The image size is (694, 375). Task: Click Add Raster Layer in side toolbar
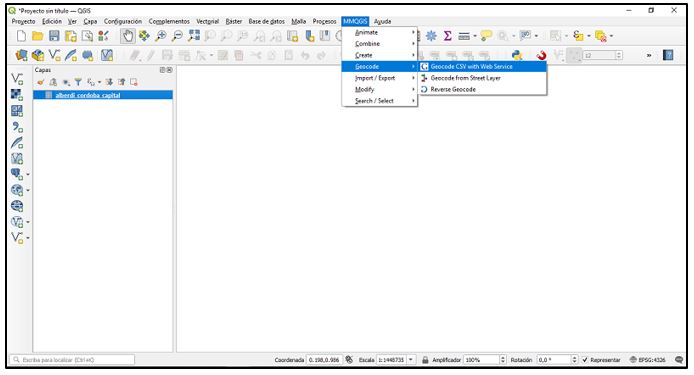coord(17,95)
